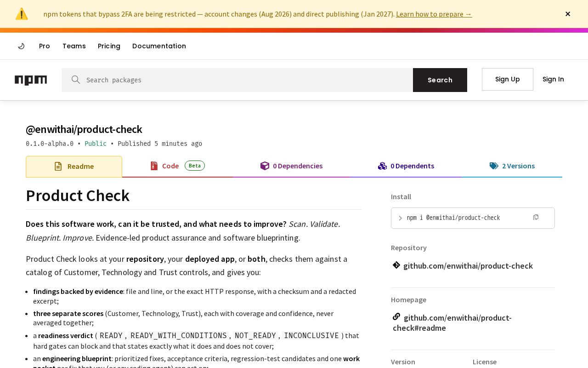Click the Published 5 minutes ago text
The image size is (588, 368).
coord(160,144)
